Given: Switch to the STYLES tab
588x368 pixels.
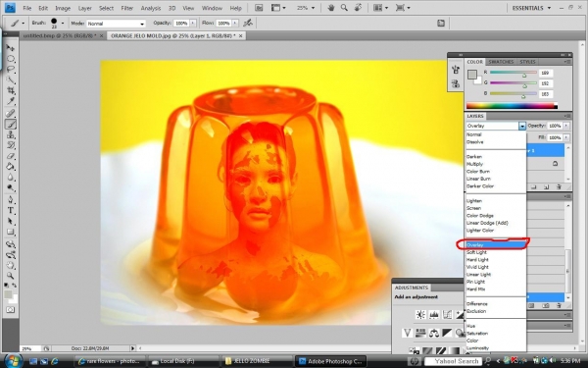Looking at the screenshot, I should (x=527, y=62).
